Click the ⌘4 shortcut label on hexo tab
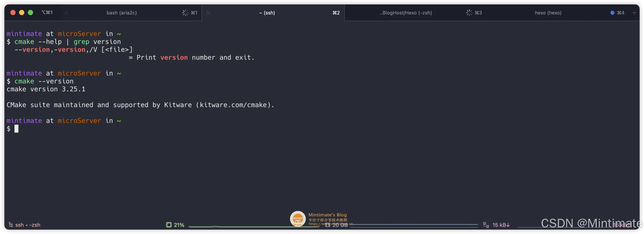This screenshot has height=234, width=644. (x=621, y=13)
